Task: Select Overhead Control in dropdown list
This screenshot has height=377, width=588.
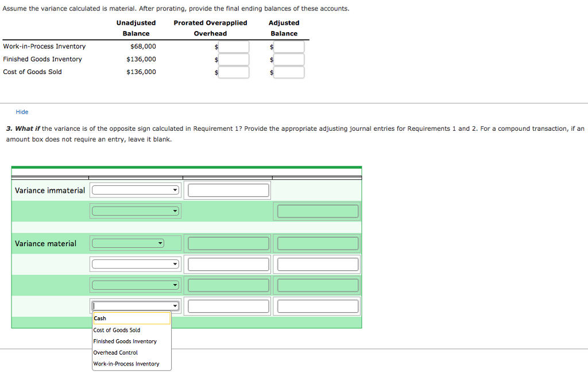Action: tap(115, 353)
